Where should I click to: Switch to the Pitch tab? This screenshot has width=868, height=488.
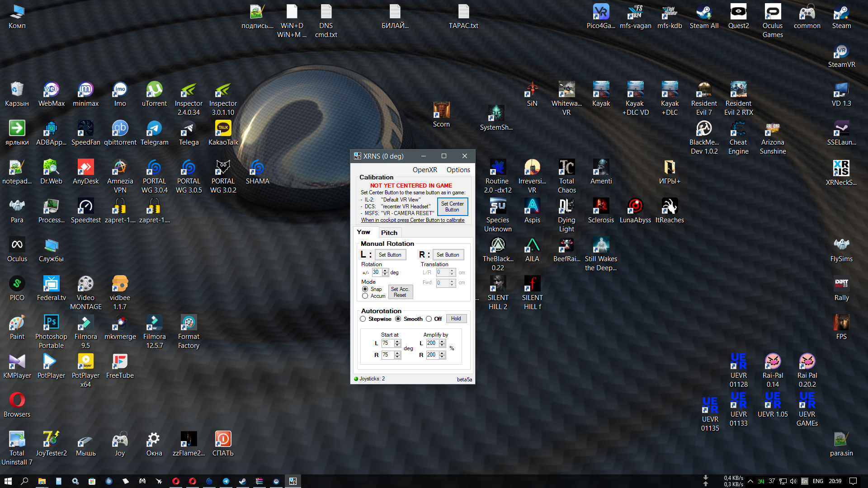coord(389,233)
